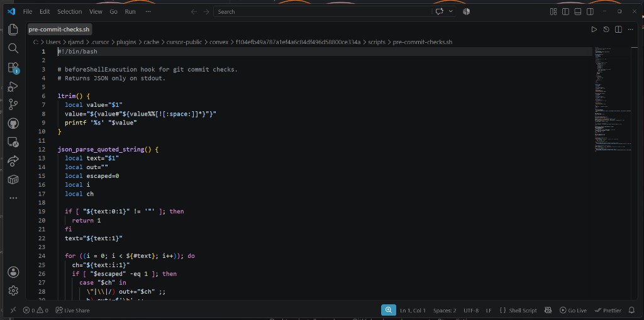The height and width of the screenshot is (320, 644).
Task: Open the Explorer view in activity bar
Action: pos(13,29)
